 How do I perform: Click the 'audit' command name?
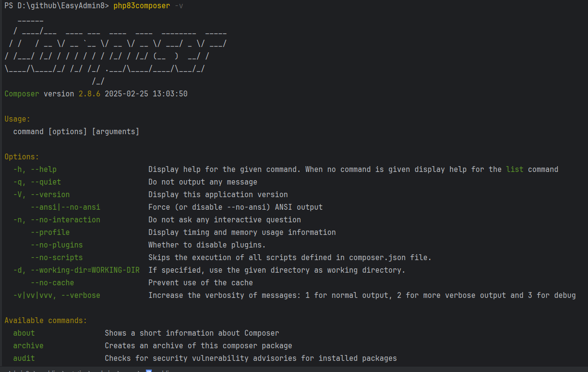tap(24, 358)
